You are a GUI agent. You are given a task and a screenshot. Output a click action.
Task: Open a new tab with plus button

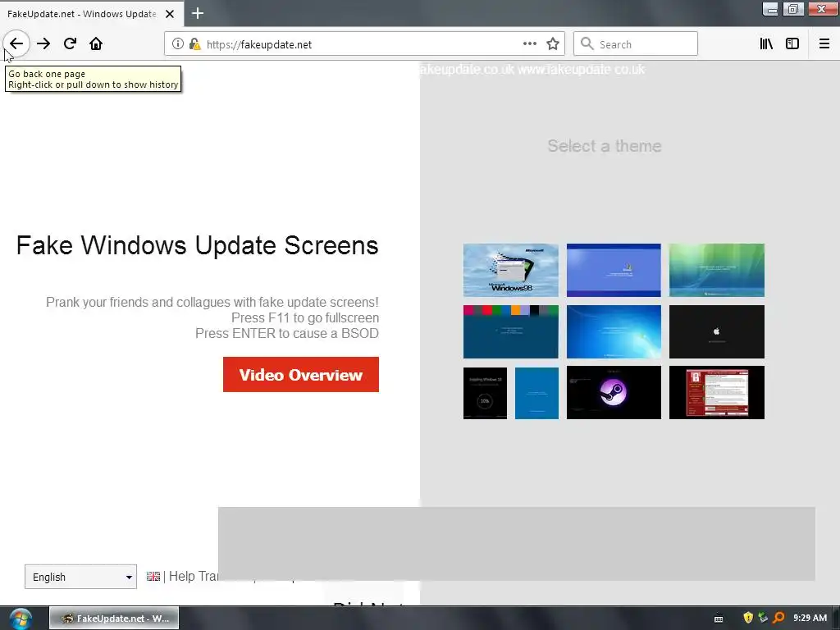[x=198, y=13]
